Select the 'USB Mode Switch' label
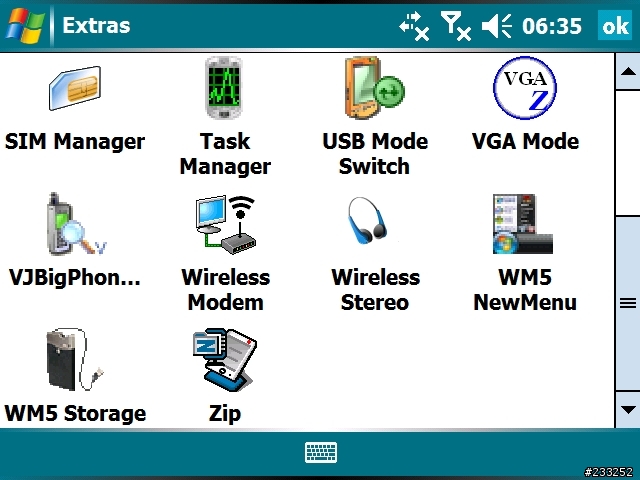The width and height of the screenshot is (640, 480). [x=375, y=154]
